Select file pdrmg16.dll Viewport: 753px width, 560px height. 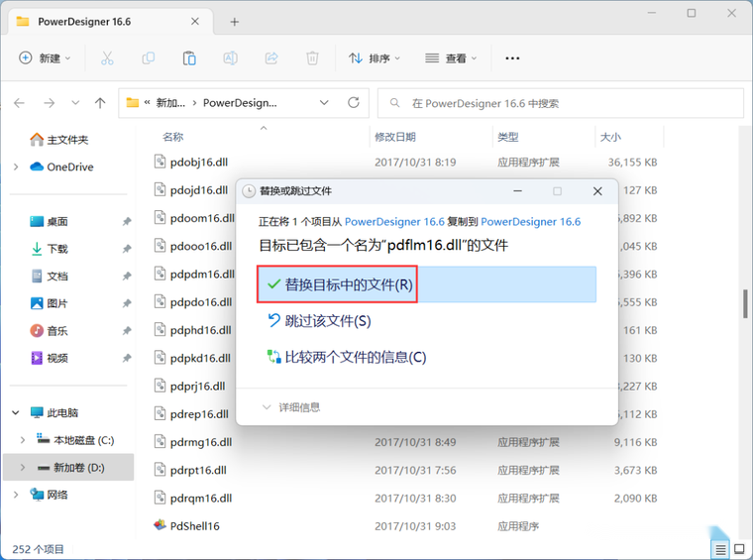point(201,442)
